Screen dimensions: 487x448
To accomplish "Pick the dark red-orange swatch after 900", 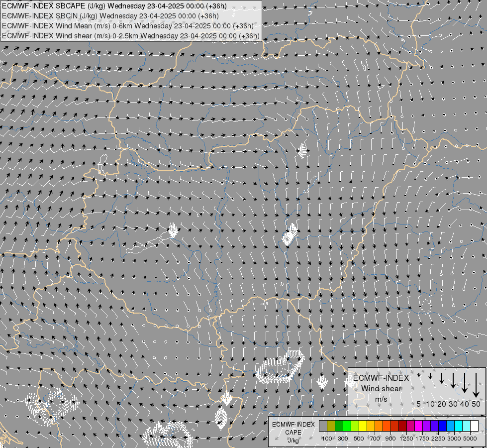I will pyautogui.click(x=395, y=426).
